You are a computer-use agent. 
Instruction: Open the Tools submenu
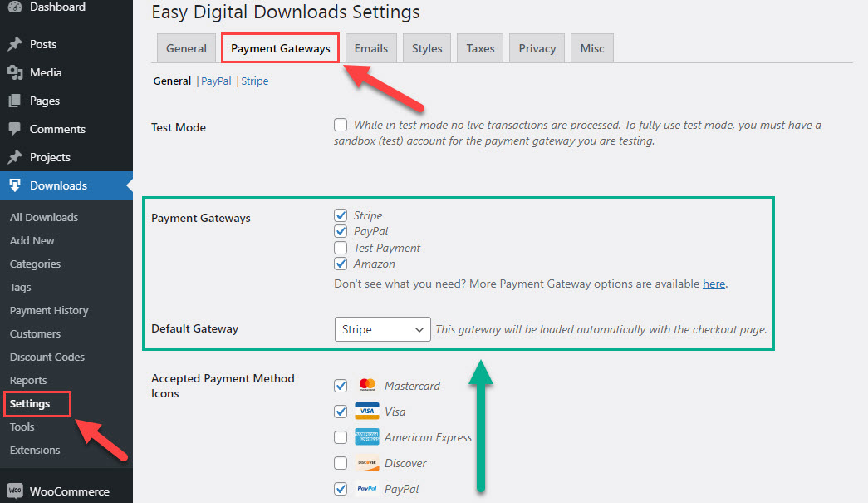pyautogui.click(x=22, y=427)
